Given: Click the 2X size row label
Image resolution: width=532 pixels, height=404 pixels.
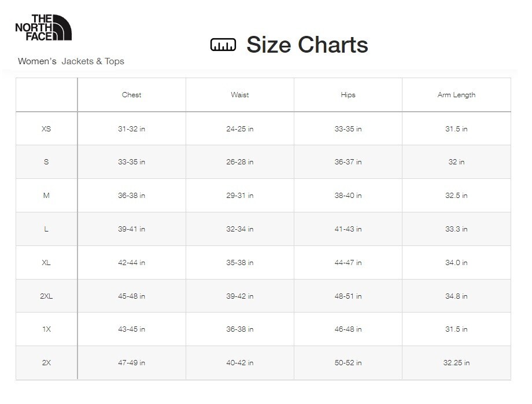Looking at the screenshot, I should (x=46, y=363).
